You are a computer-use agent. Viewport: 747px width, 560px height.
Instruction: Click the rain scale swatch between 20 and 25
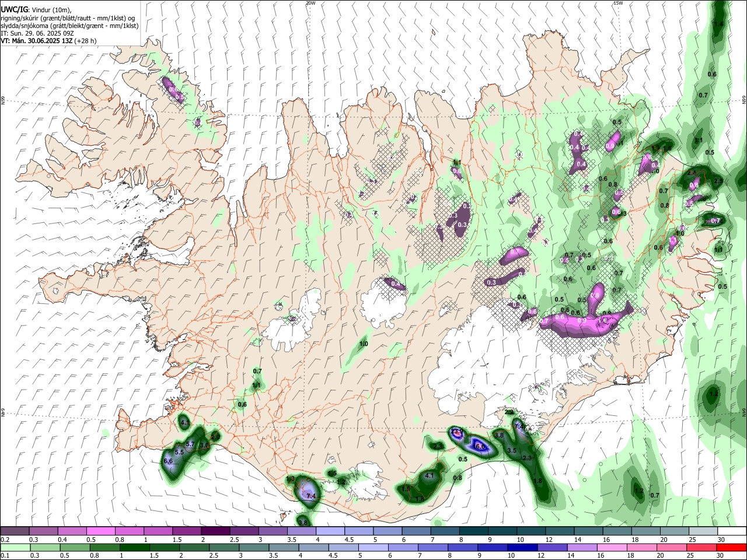[x=672, y=547]
